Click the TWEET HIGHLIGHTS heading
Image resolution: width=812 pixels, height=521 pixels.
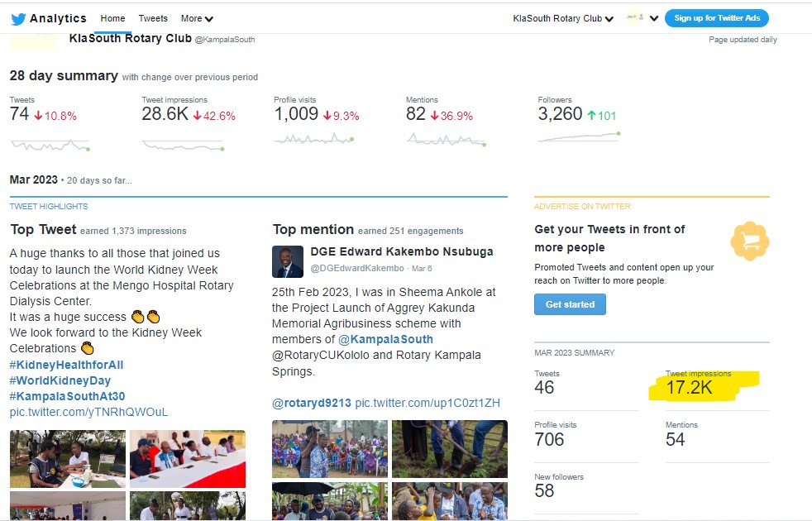[x=49, y=206]
